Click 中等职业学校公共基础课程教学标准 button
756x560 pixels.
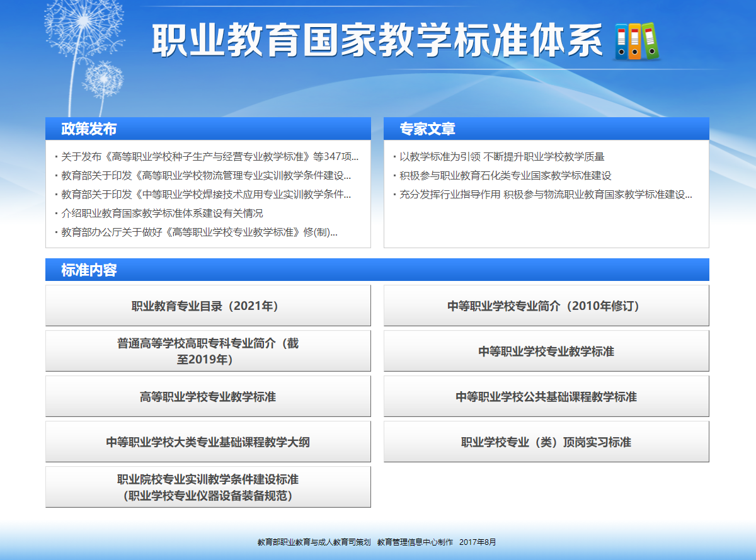point(546,397)
